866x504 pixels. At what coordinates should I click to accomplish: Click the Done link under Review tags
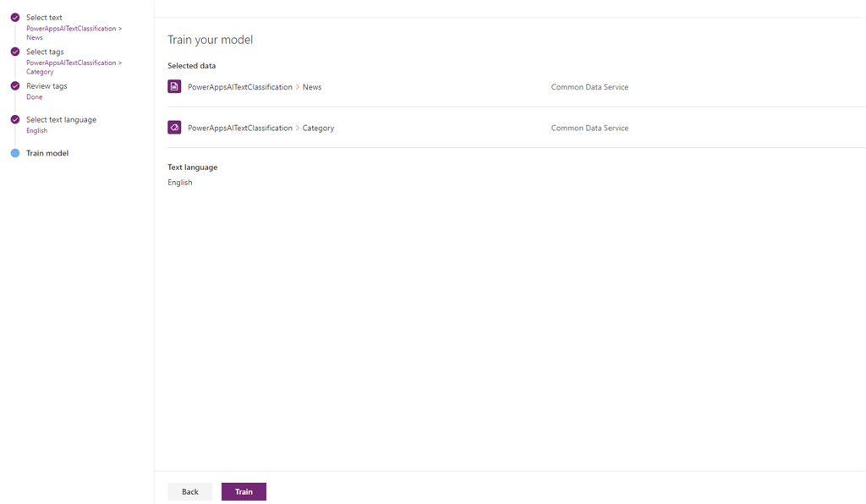(x=33, y=96)
